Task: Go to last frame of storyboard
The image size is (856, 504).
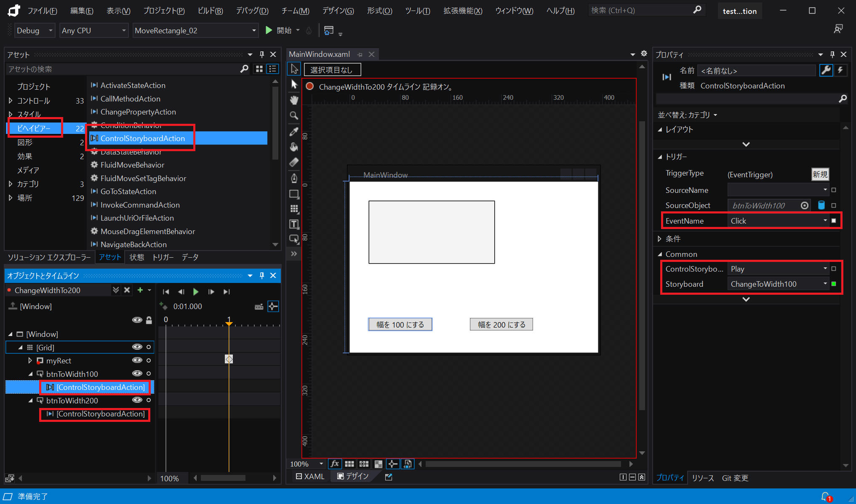Action: tap(227, 291)
